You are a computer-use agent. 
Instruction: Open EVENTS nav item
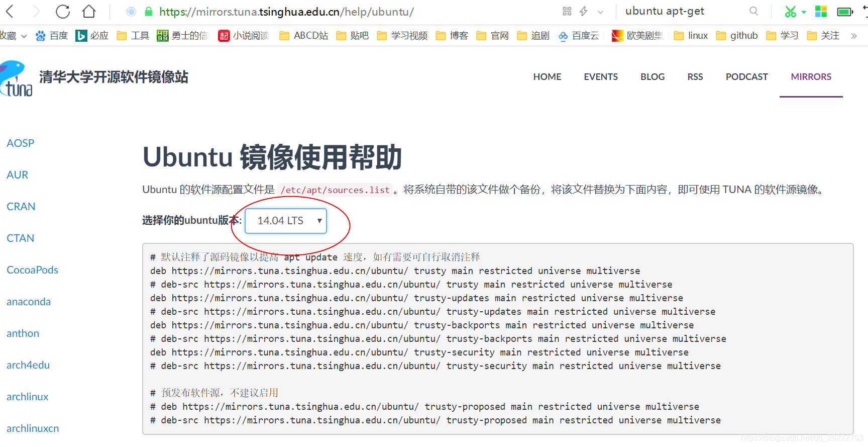(601, 77)
